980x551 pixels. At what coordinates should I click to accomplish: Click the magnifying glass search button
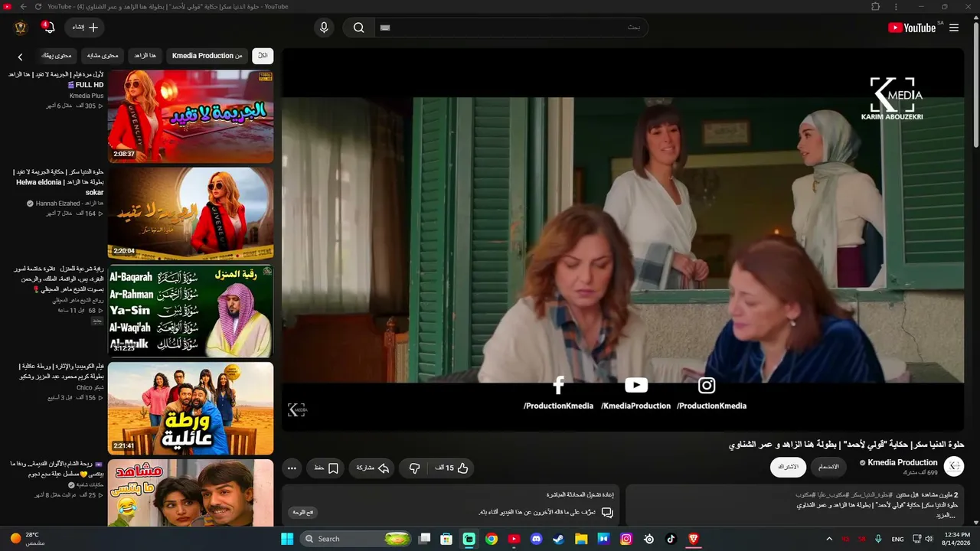pos(359,28)
